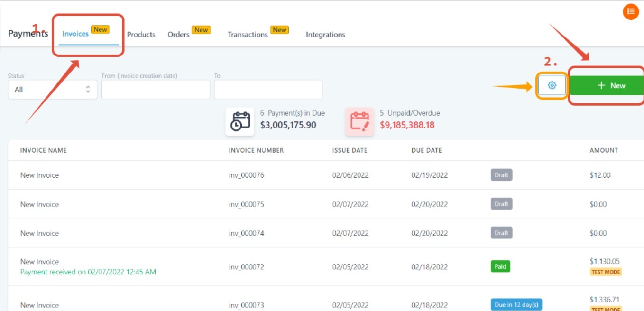Image resolution: width=644 pixels, height=311 pixels.
Task: Select invoice number inv_000074
Action: (x=247, y=234)
